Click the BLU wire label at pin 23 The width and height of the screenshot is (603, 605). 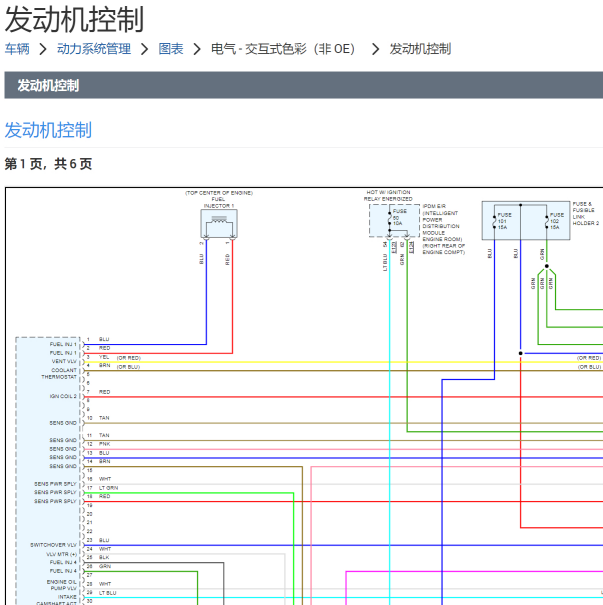pos(104,540)
